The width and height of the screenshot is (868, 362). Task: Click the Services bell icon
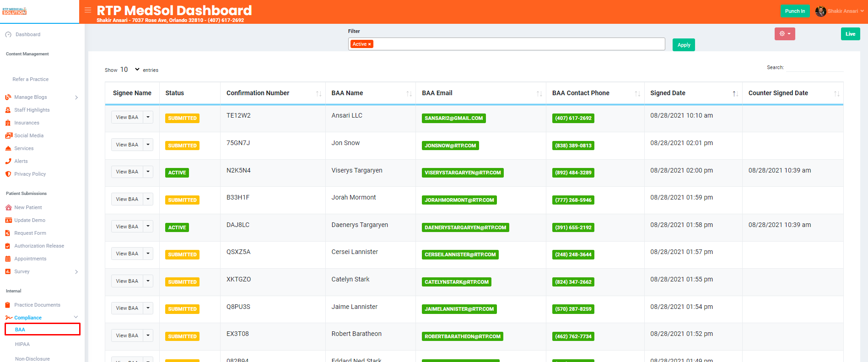(x=8, y=148)
